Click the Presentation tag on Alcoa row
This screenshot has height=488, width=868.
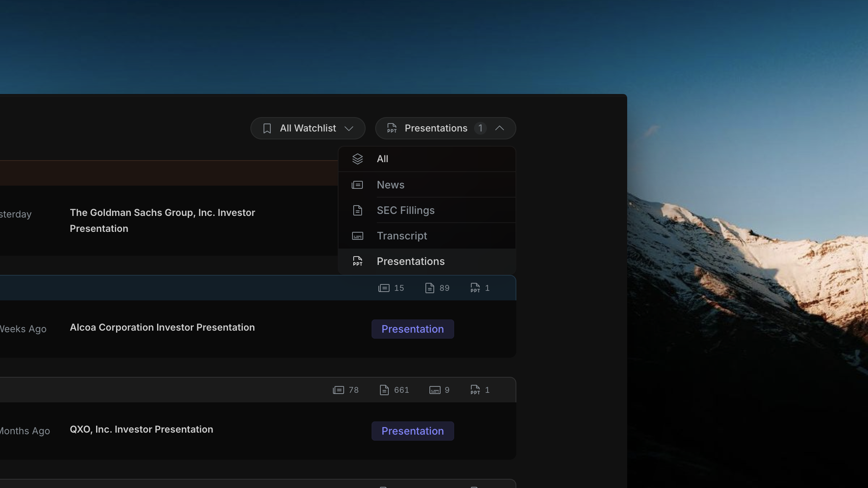(413, 329)
